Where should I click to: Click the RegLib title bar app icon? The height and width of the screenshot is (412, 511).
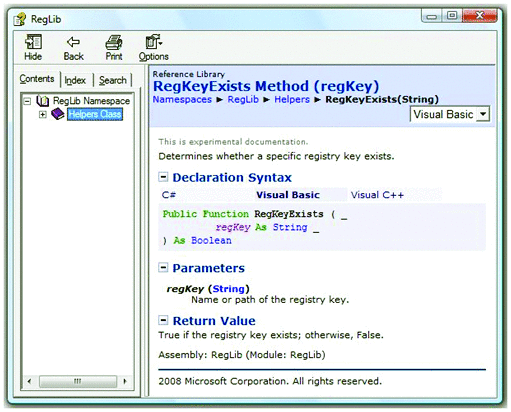tap(19, 19)
